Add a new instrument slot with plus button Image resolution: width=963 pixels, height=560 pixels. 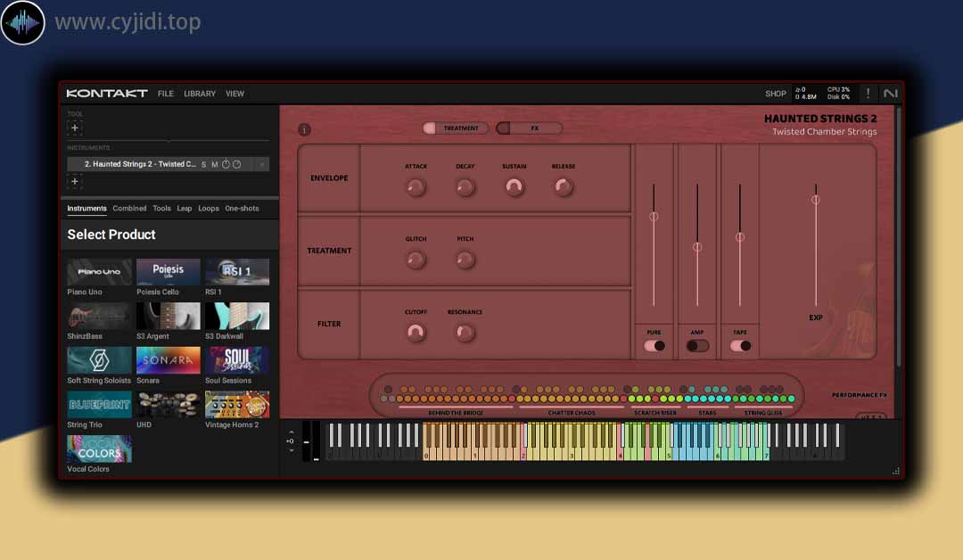(75, 182)
